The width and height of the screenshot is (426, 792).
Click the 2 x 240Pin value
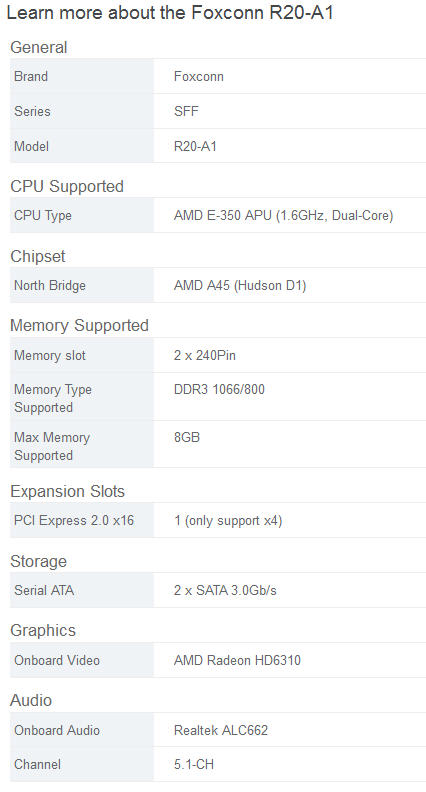coord(205,356)
